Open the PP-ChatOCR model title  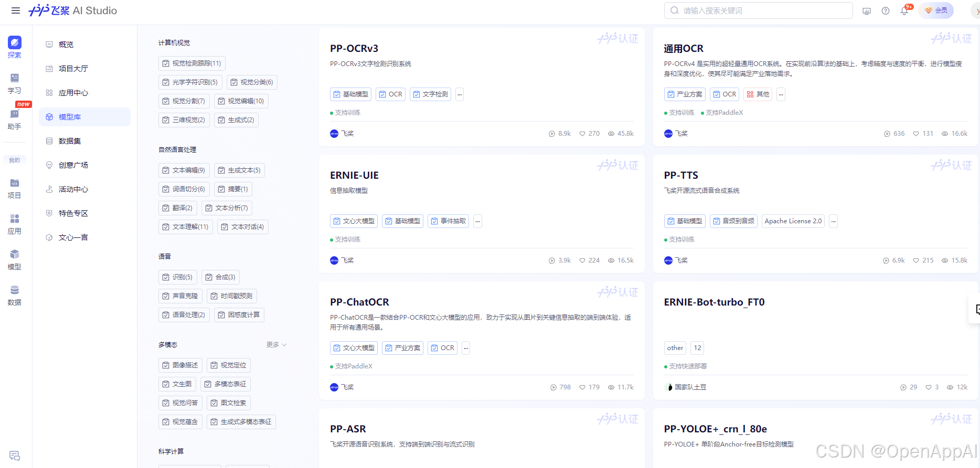click(x=359, y=302)
